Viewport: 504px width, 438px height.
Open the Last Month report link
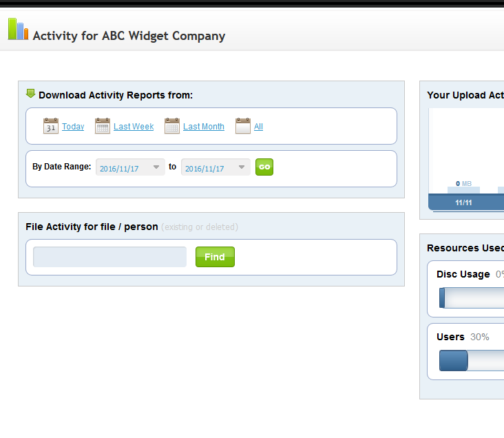coord(204,127)
